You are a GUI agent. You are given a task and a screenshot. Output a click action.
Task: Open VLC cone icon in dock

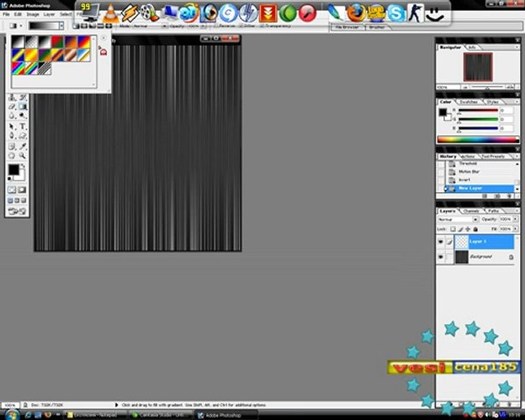click(x=110, y=13)
